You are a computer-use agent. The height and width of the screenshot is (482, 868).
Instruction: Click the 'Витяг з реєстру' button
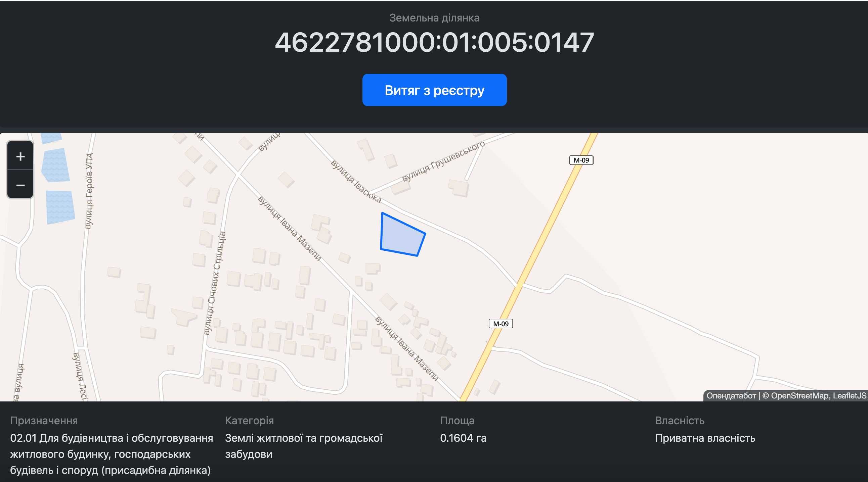(434, 90)
